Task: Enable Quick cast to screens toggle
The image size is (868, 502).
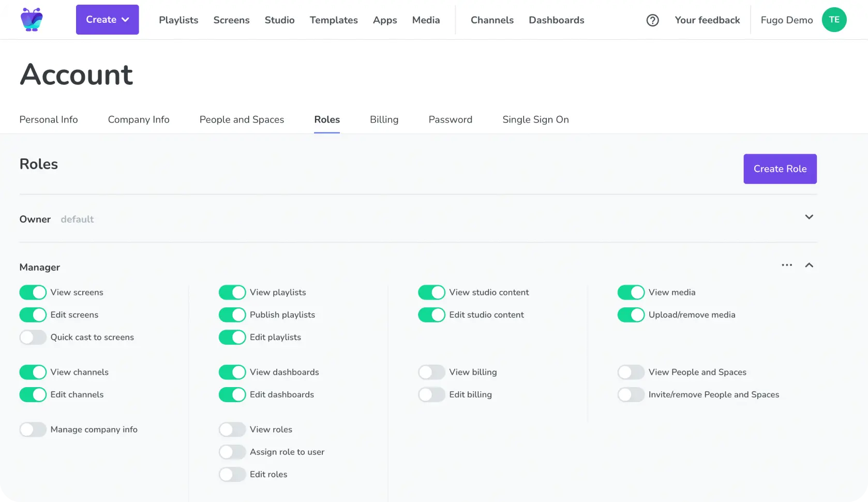Action: [33, 337]
